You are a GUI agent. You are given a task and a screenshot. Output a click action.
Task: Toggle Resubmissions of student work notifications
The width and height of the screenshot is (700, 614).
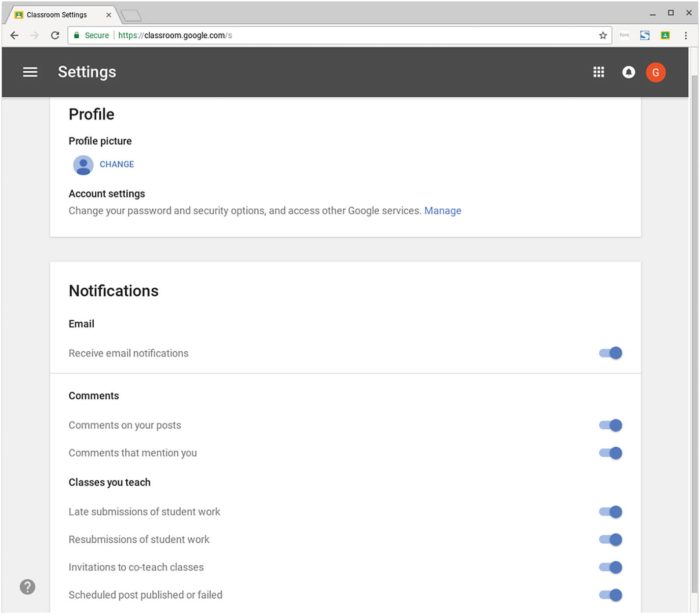pos(611,539)
